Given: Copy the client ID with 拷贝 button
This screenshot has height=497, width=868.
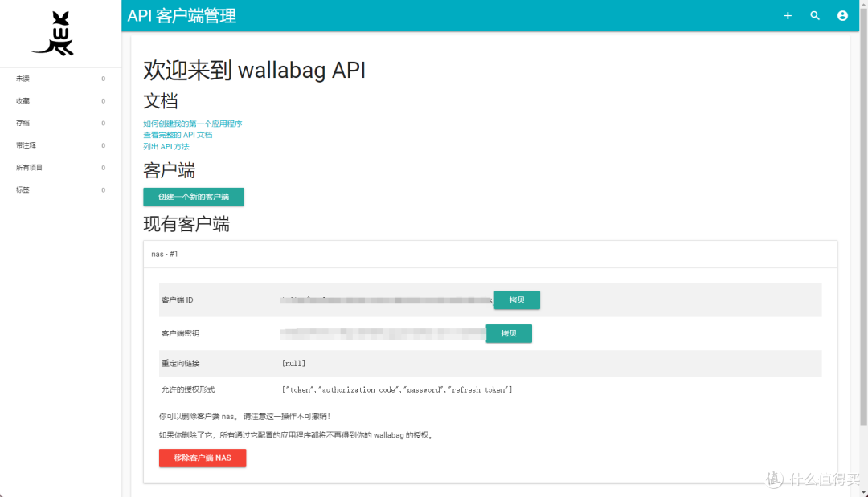Looking at the screenshot, I should (517, 299).
